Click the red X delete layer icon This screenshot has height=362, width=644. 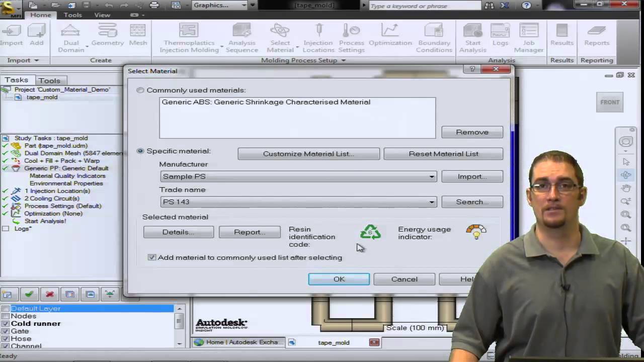pos(50,294)
